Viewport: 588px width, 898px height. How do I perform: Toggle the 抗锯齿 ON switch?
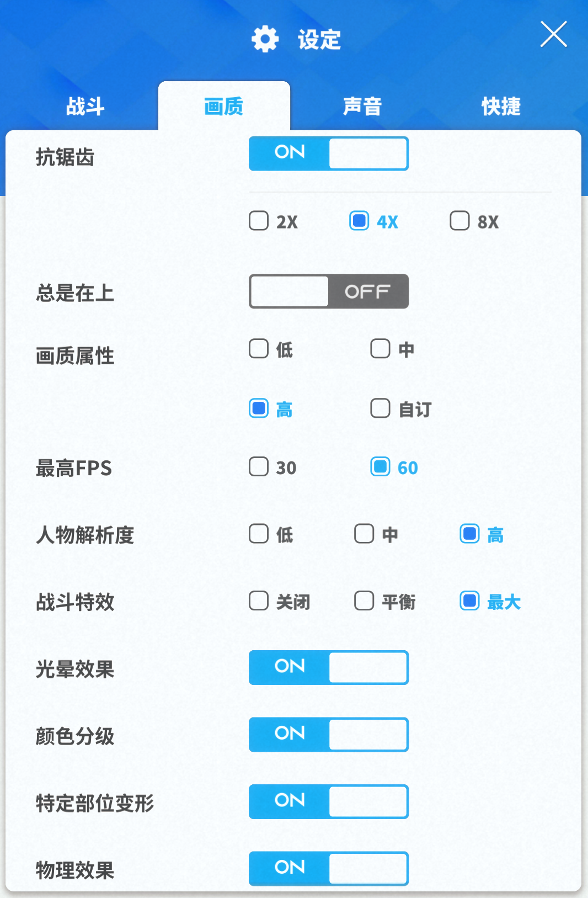[x=329, y=153]
